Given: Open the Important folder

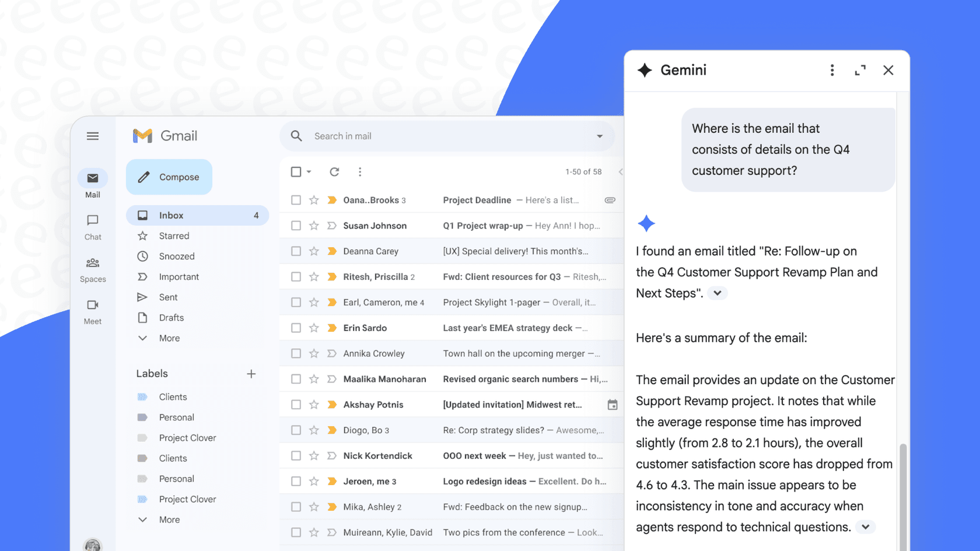Looking at the screenshot, I should 178,276.
